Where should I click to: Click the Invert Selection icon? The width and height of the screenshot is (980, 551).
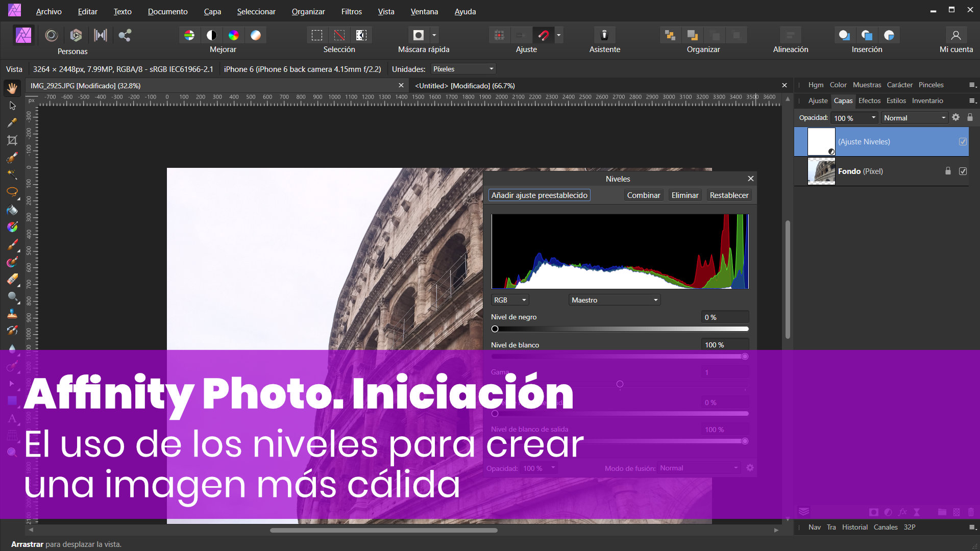tap(361, 35)
